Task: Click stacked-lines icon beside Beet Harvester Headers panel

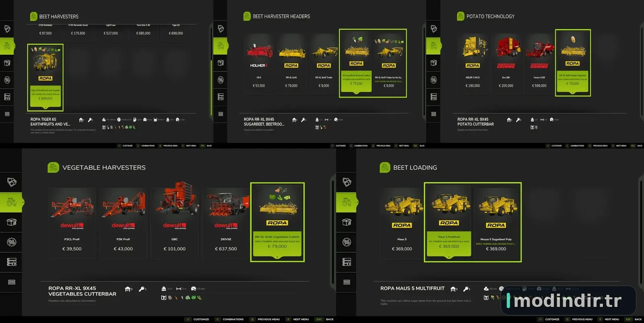Action: [x=221, y=114]
